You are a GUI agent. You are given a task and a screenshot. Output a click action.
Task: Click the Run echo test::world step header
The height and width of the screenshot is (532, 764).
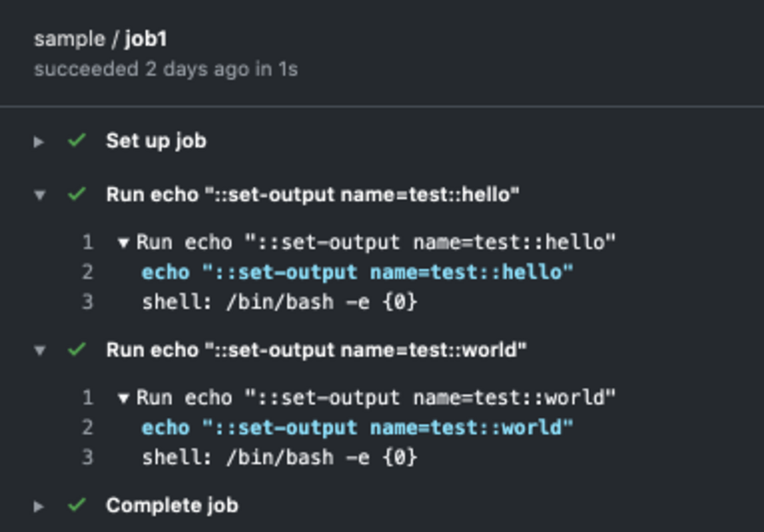(316, 350)
